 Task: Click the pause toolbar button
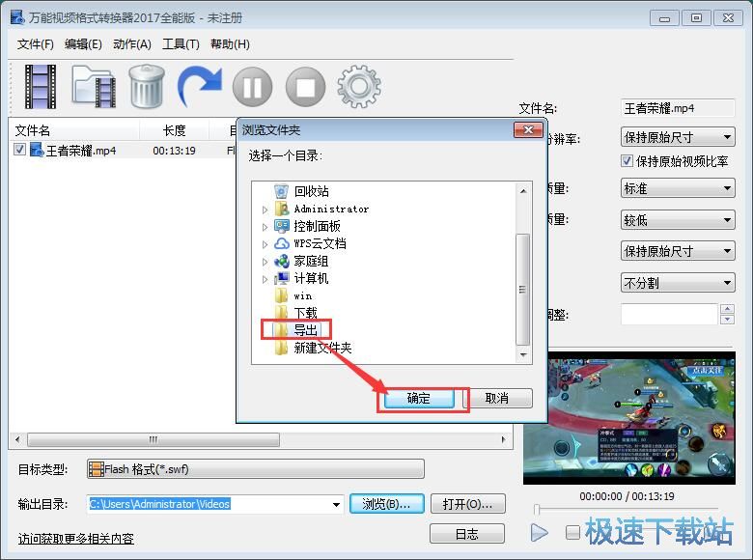point(253,87)
